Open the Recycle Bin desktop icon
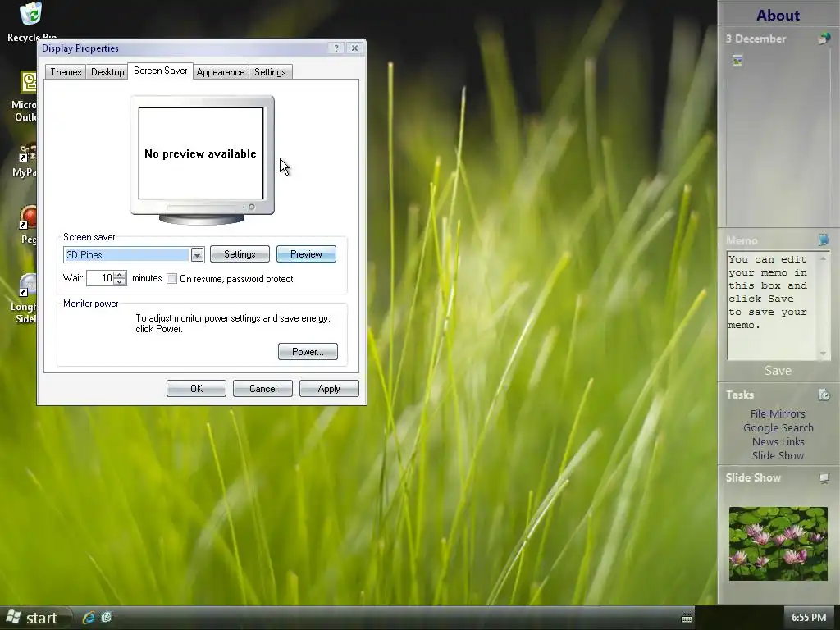Viewport: 840px width, 630px height. 31,21
